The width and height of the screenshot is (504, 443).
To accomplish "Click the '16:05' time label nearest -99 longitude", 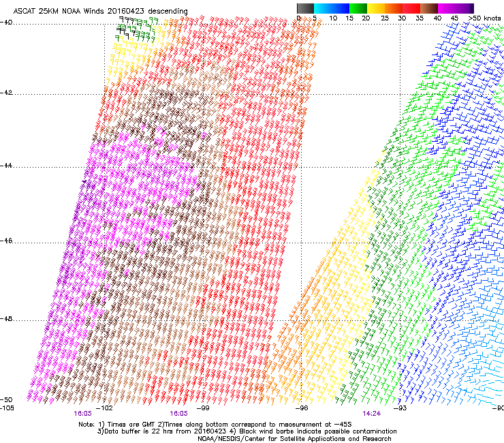I will click(x=178, y=414).
